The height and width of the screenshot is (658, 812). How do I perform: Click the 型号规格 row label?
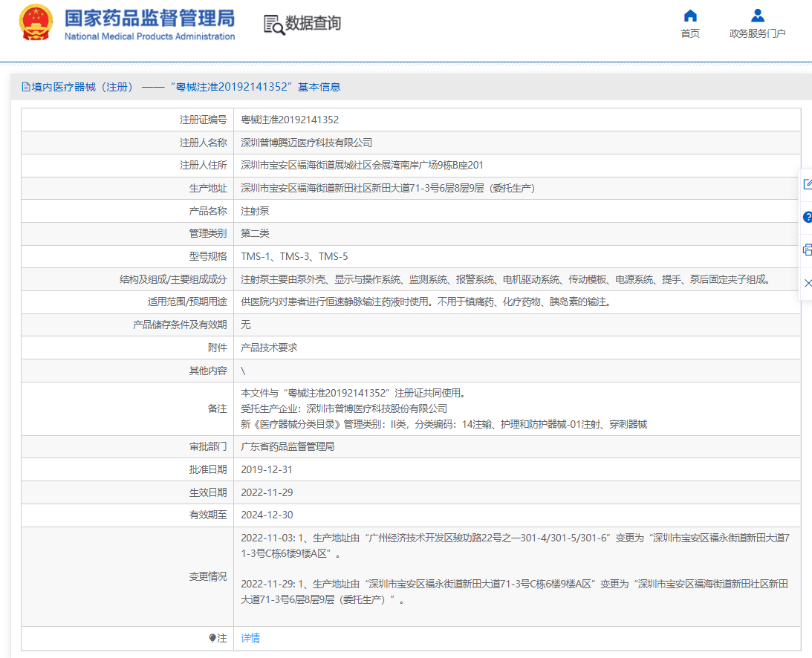tap(208, 256)
